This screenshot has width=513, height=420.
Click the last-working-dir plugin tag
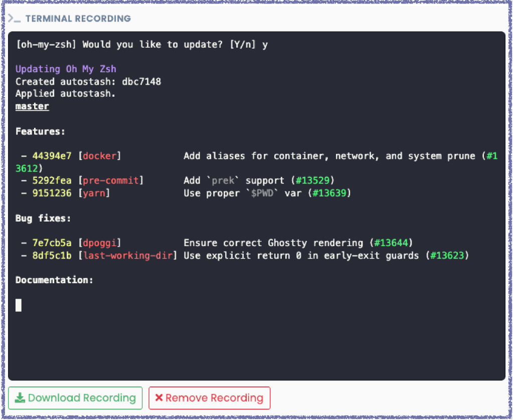(128, 256)
